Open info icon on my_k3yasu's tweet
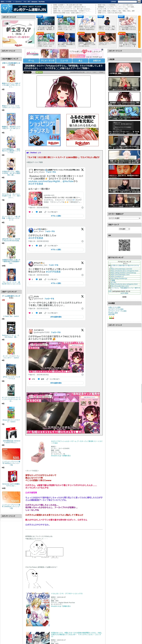Image resolution: width=142 pixels, height=644 pixels. [x=82, y=207]
